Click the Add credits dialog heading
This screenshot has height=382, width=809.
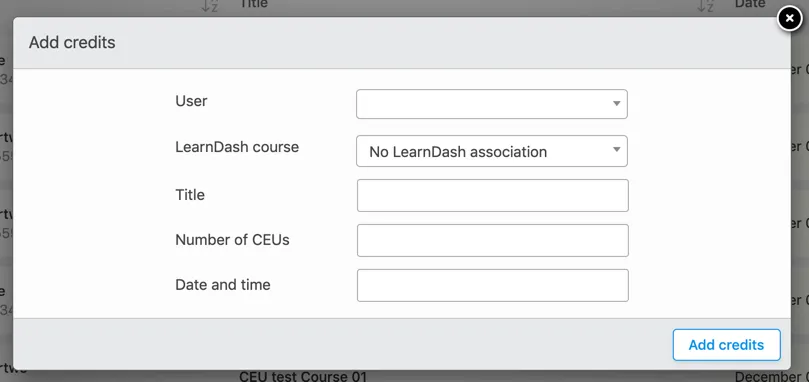pyautogui.click(x=72, y=42)
